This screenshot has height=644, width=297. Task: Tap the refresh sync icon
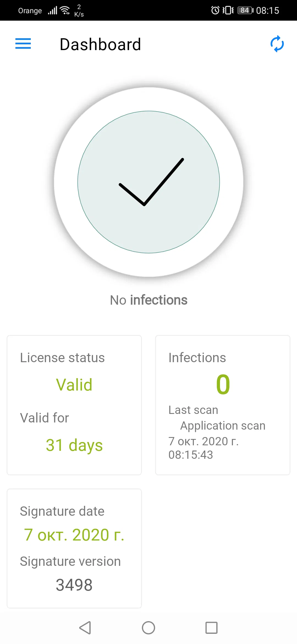277,44
